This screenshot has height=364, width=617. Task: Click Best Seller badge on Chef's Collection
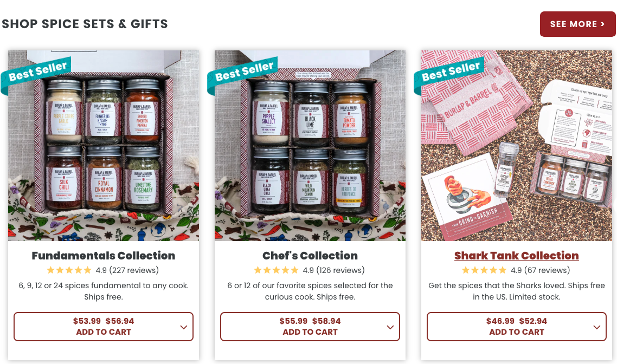click(x=244, y=73)
